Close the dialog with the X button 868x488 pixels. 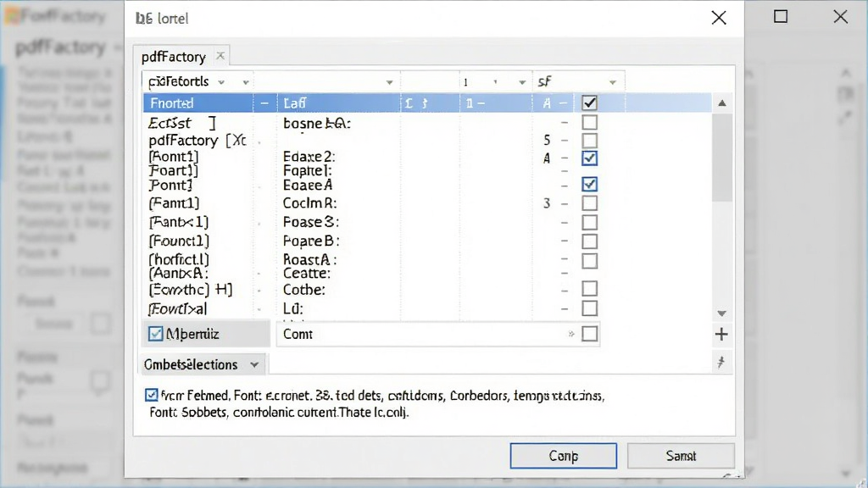point(719,18)
